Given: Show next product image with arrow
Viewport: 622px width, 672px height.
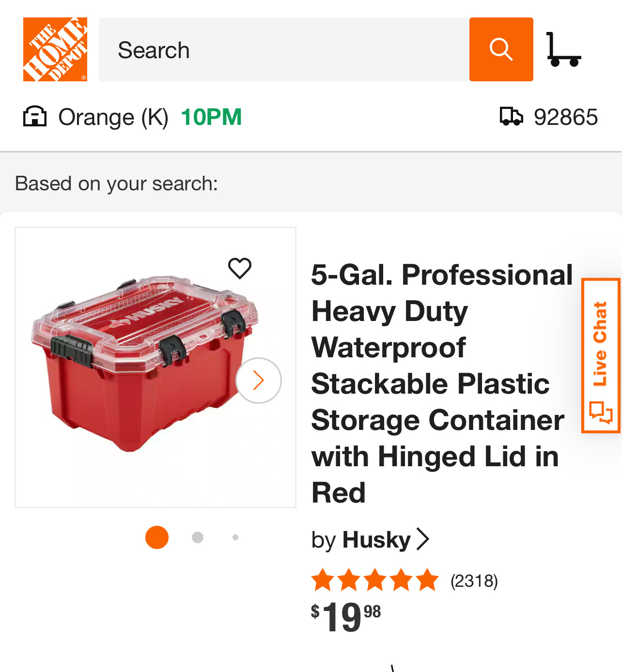Looking at the screenshot, I should point(259,381).
